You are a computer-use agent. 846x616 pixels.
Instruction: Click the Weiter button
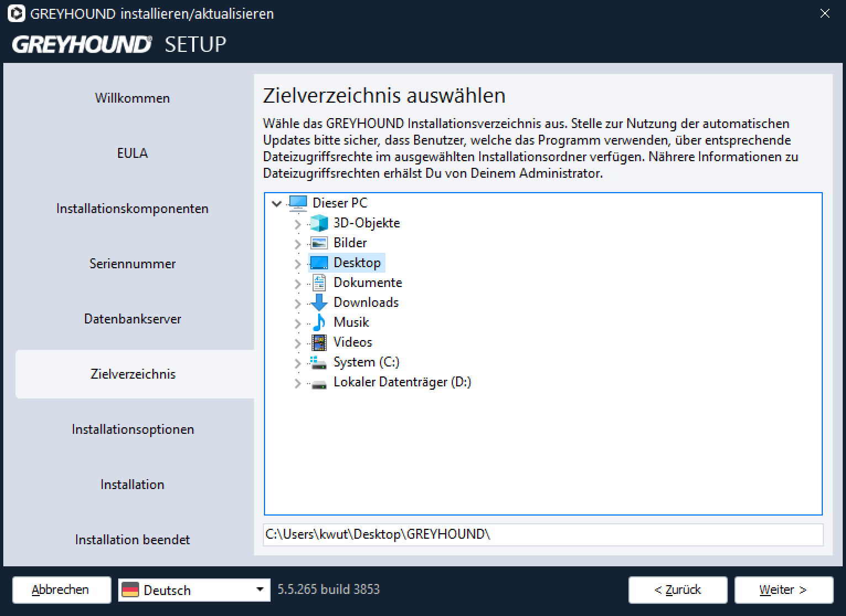point(784,590)
